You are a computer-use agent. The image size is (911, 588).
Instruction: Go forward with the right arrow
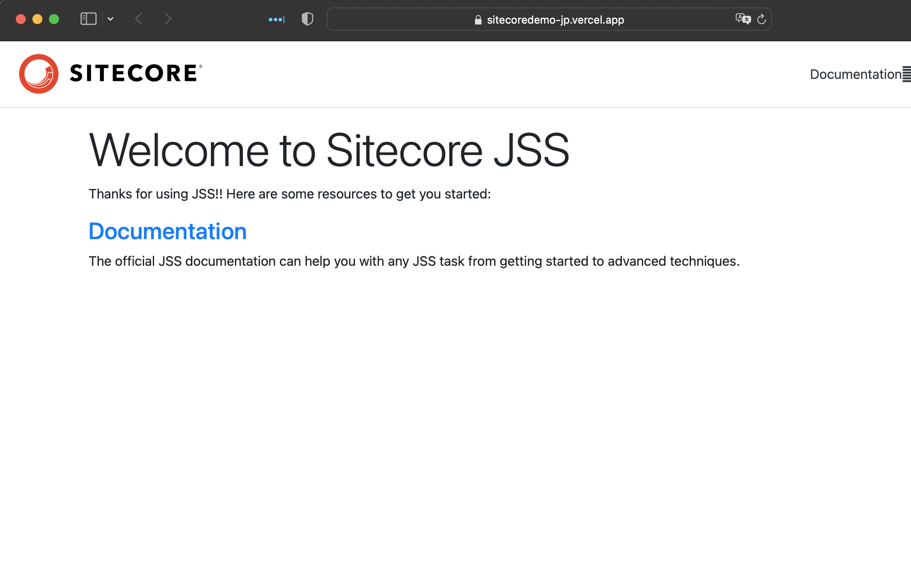tap(168, 19)
